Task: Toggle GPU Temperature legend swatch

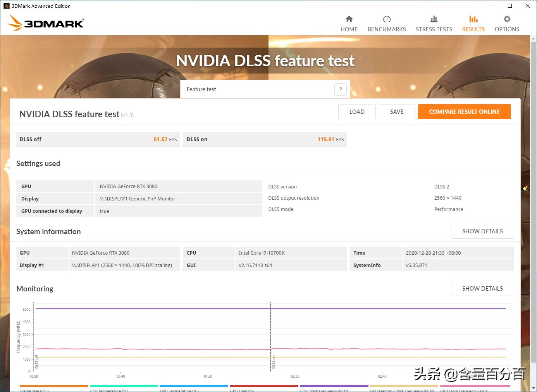Action: (x=194, y=386)
